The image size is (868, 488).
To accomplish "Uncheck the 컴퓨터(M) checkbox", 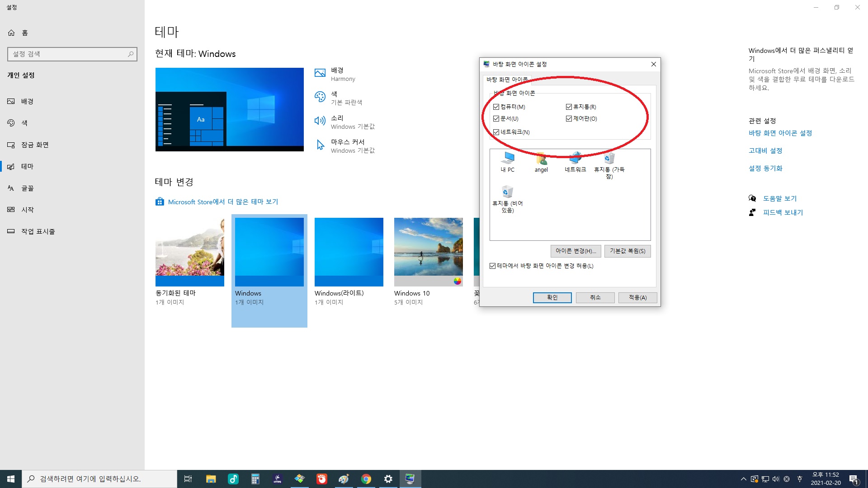I will pyautogui.click(x=496, y=107).
